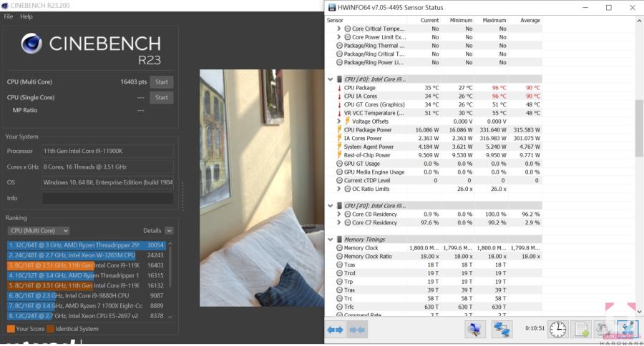The image size is (644, 346).
Task: Click the expand-columns double arrow button in HWiNFO
Action: click(x=335, y=330)
